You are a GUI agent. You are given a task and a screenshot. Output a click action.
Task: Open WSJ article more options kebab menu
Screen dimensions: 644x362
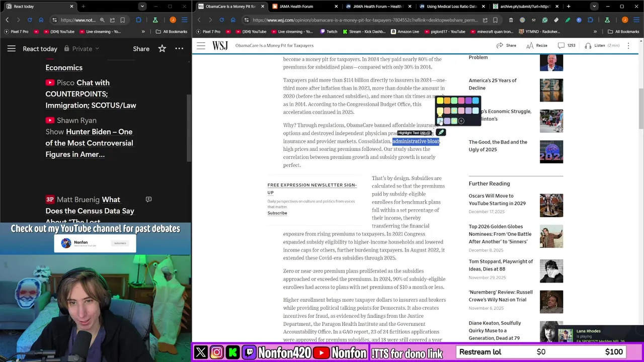[628, 45]
